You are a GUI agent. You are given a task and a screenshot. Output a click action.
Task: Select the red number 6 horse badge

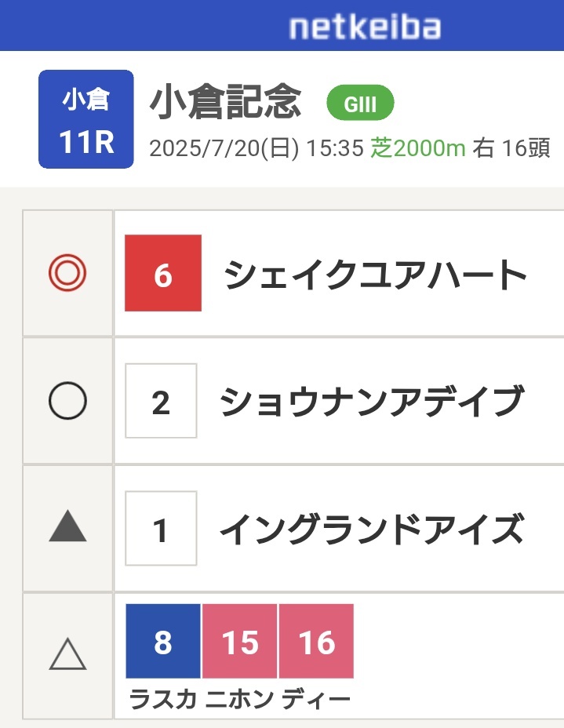point(163,273)
